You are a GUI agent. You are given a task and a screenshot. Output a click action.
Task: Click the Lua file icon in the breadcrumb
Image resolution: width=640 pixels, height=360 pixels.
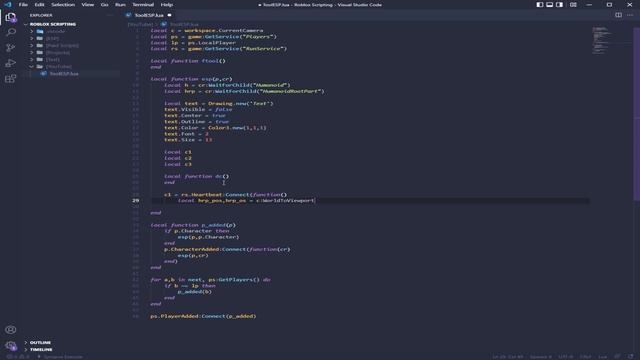click(164, 24)
